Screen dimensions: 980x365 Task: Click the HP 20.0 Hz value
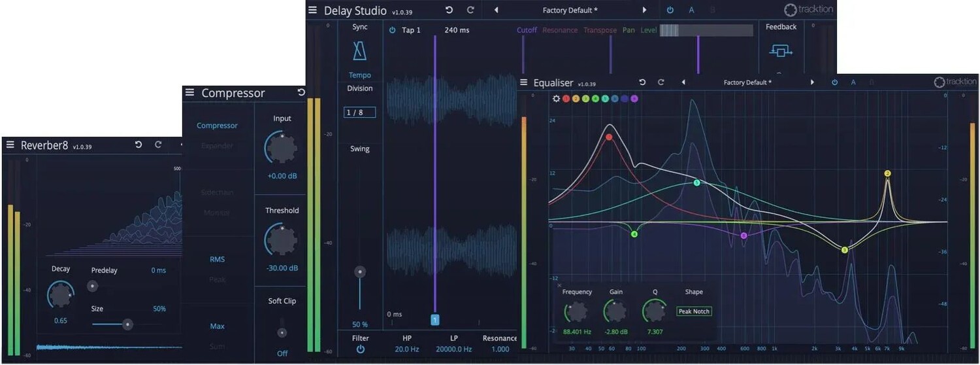(407, 349)
